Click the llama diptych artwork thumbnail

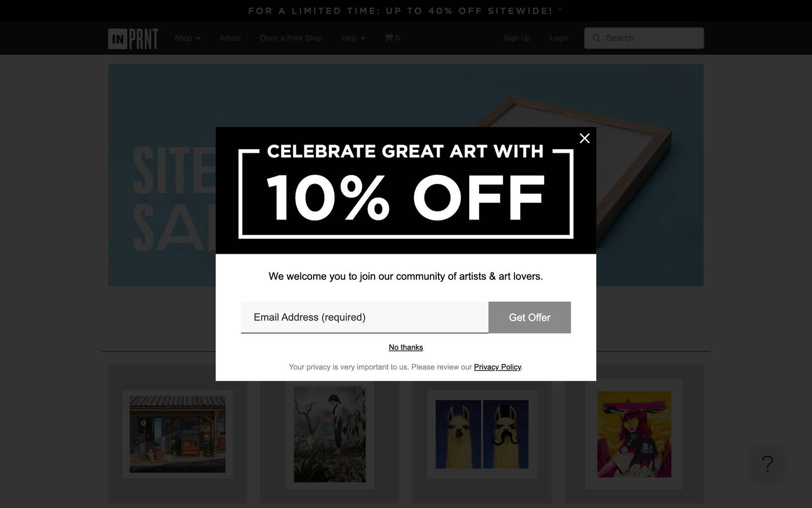point(481,434)
